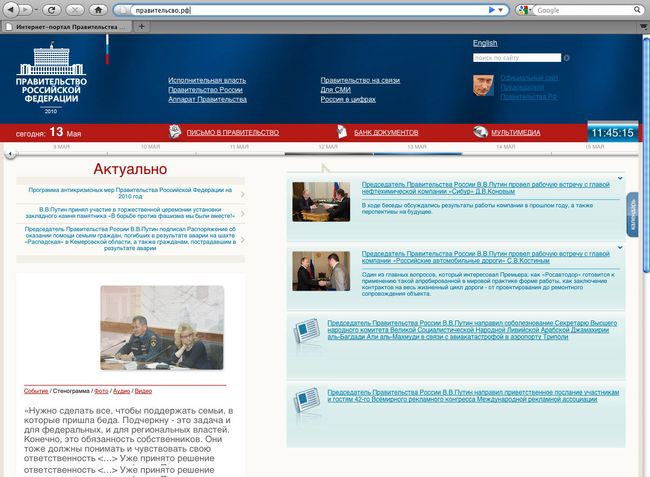
Task: Click the magnifier in Google search box
Action: [637, 10]
